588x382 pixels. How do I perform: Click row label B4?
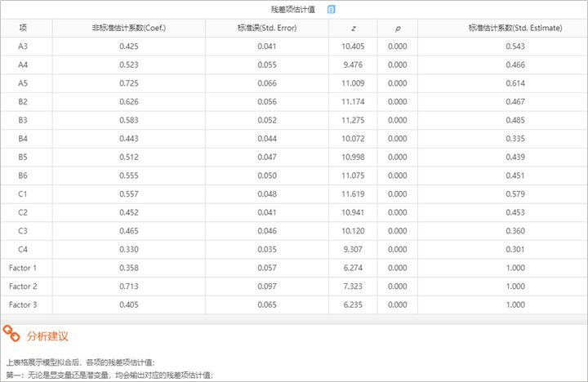(23, 138)
